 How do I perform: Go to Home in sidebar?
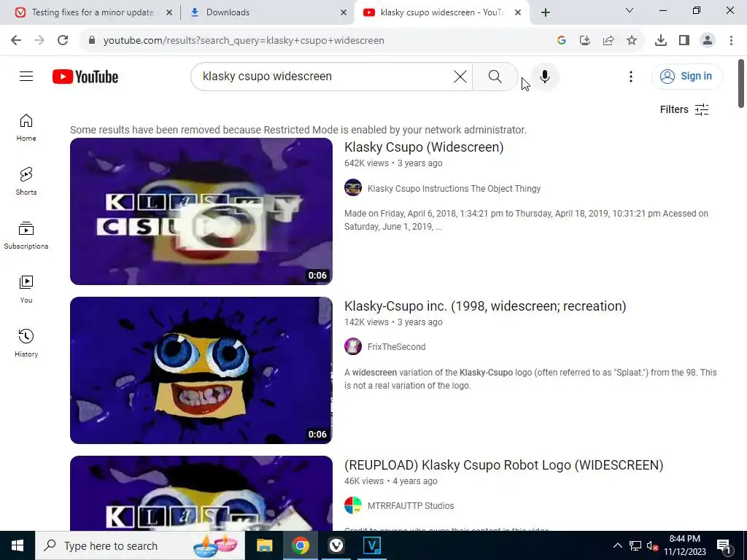click(x=26, y=127)
